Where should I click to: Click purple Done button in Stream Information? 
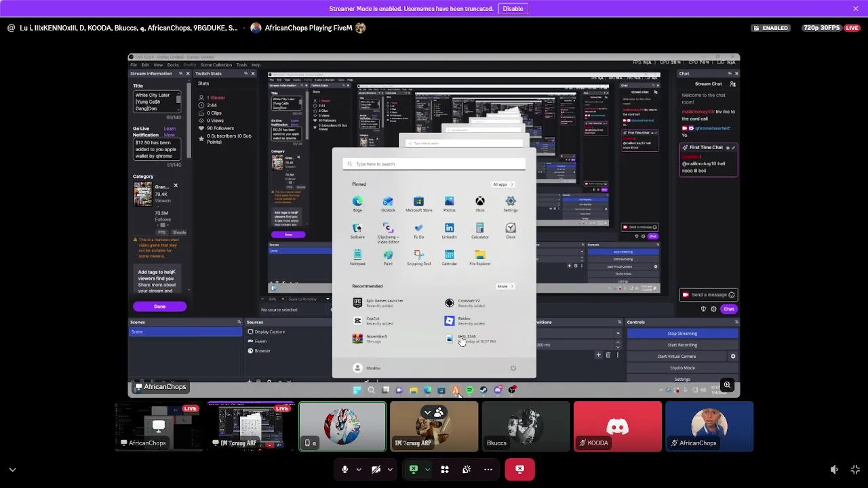tap(159, 306)
